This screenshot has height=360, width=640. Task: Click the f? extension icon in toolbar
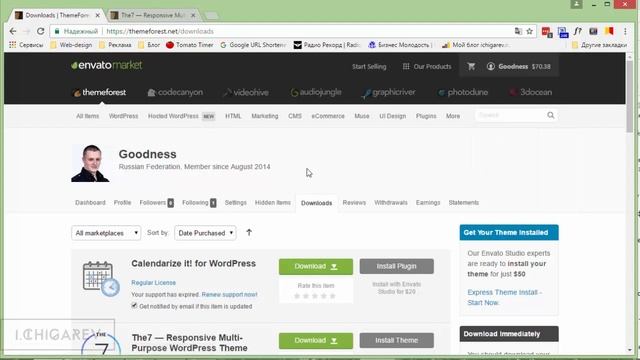(578, 31)
